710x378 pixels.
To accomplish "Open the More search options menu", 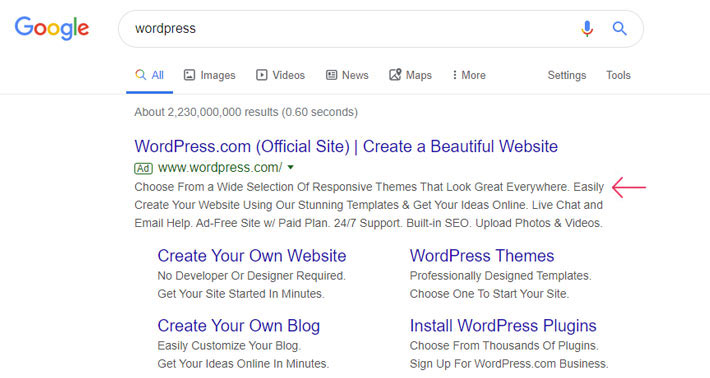I will click(469, 75).
